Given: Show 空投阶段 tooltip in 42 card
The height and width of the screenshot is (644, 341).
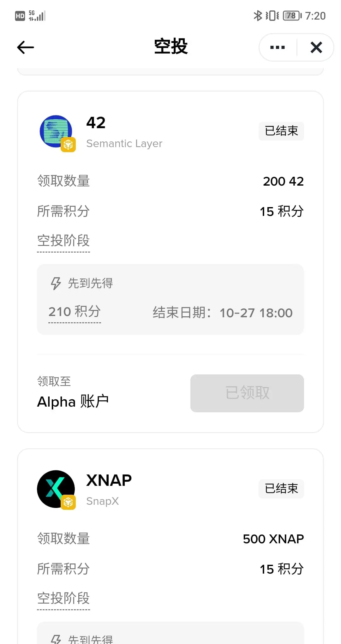Looking at the screenshot, I should pyautogui.click(x=63, y=241).
